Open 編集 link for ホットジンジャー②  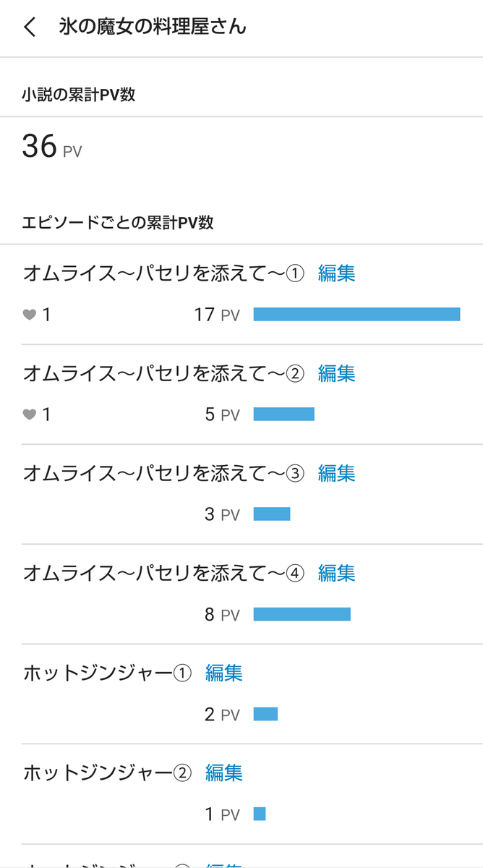tap(224, 773)
